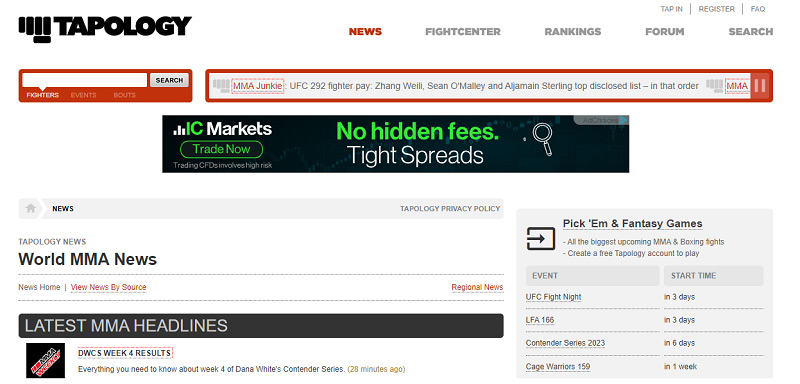Click the 'in 6 days' start time
800x384 pixels.
(680, 343)
